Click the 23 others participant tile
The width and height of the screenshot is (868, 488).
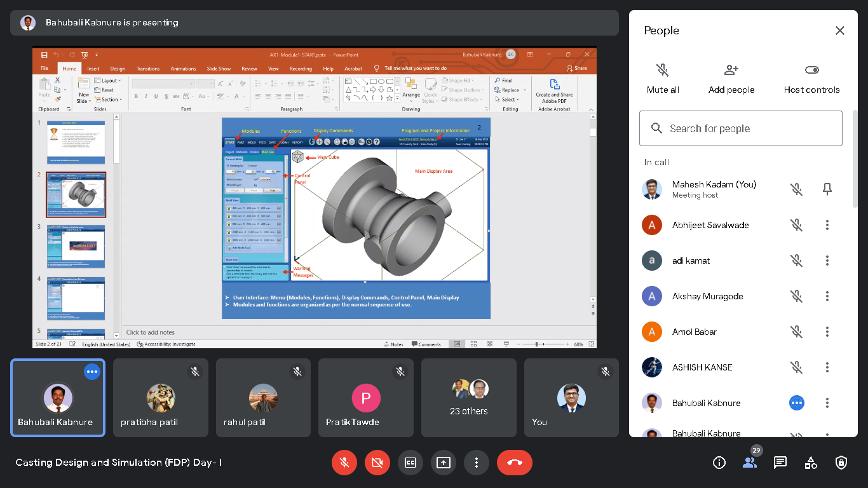(469, 398)
